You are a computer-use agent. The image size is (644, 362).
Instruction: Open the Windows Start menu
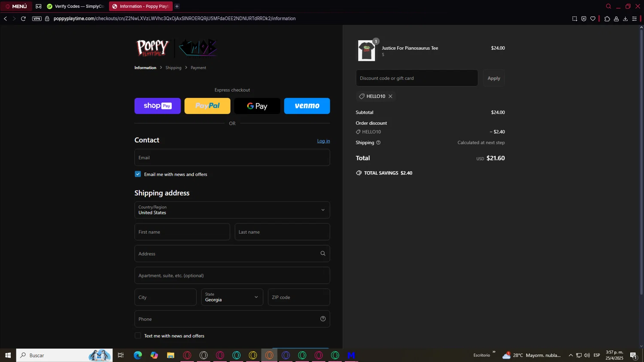click(8, 355)
